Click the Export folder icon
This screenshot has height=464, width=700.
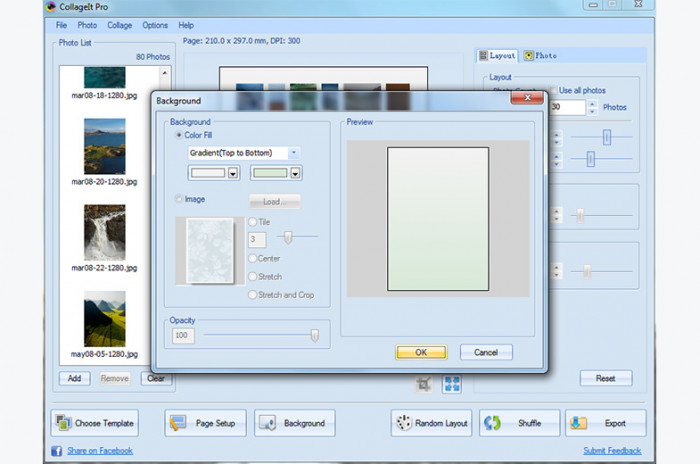[579, 422]
